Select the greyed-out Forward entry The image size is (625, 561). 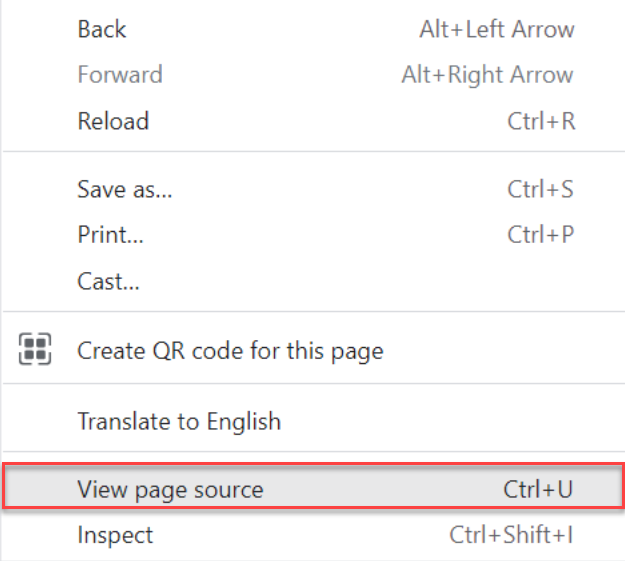point(313,75)
